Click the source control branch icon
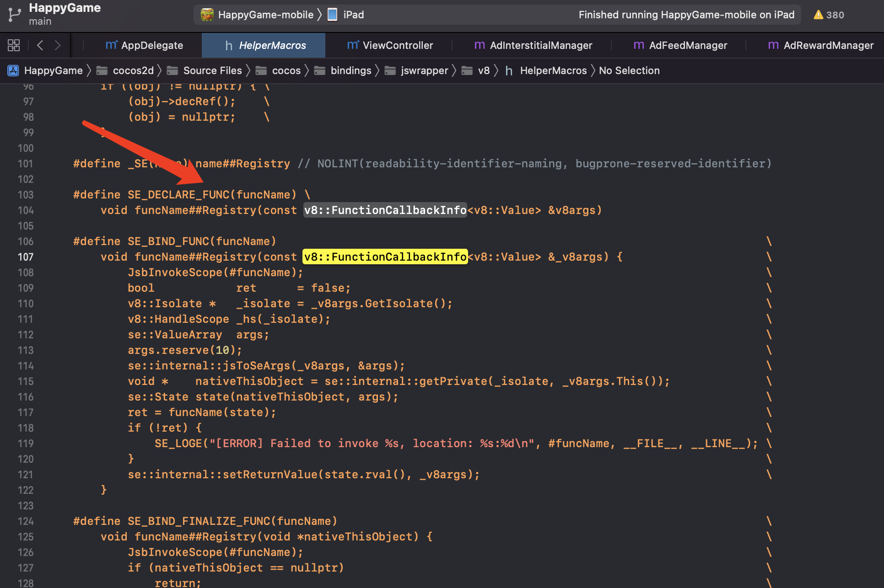884x588 pixels. [x=15, y=15]
